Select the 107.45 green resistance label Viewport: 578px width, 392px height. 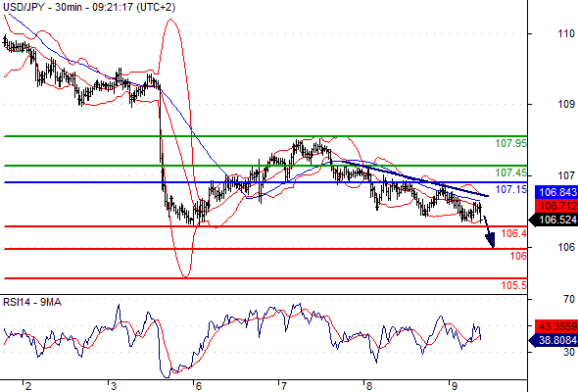(x=511, y=172)
